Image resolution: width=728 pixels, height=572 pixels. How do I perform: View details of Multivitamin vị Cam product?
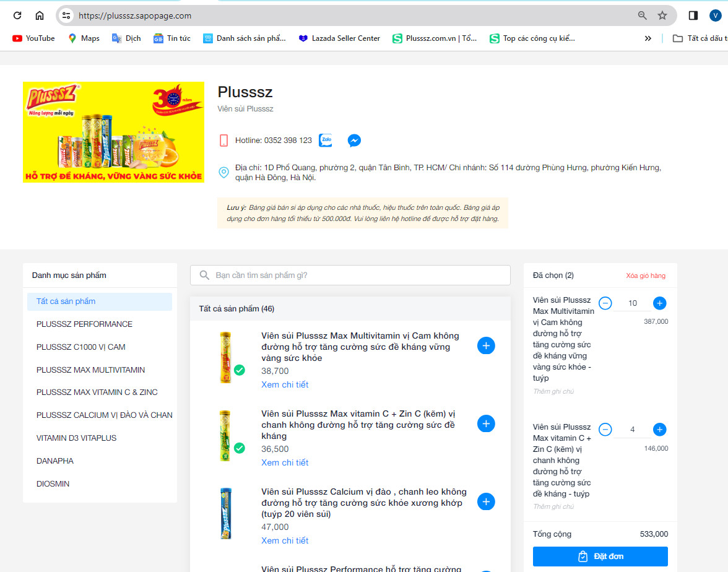click(285, 384)
